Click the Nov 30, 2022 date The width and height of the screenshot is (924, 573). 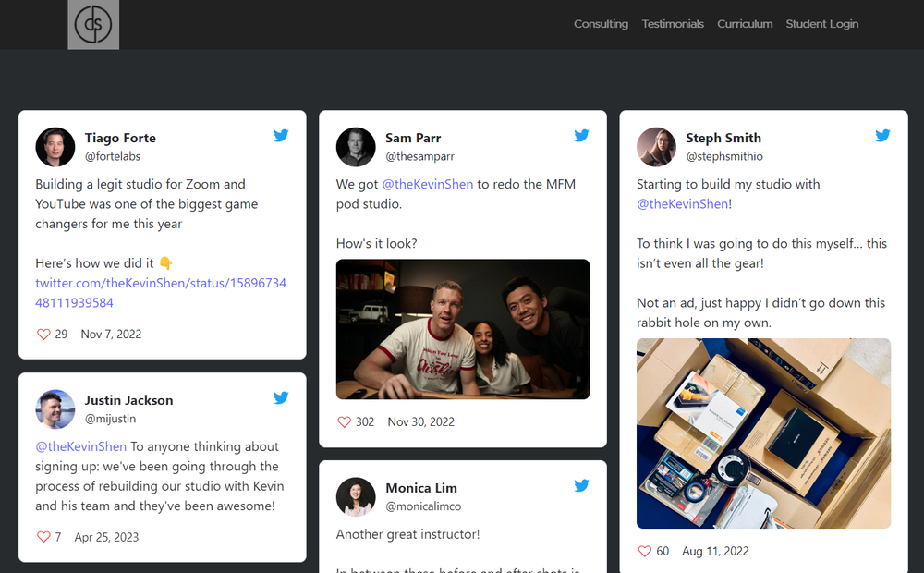(x=420, y=422)
